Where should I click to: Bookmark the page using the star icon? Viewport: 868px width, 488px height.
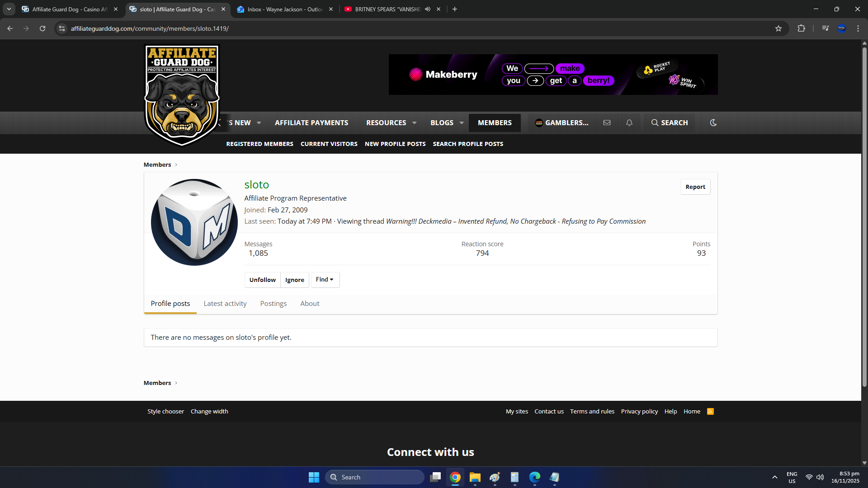click(778, 28)
